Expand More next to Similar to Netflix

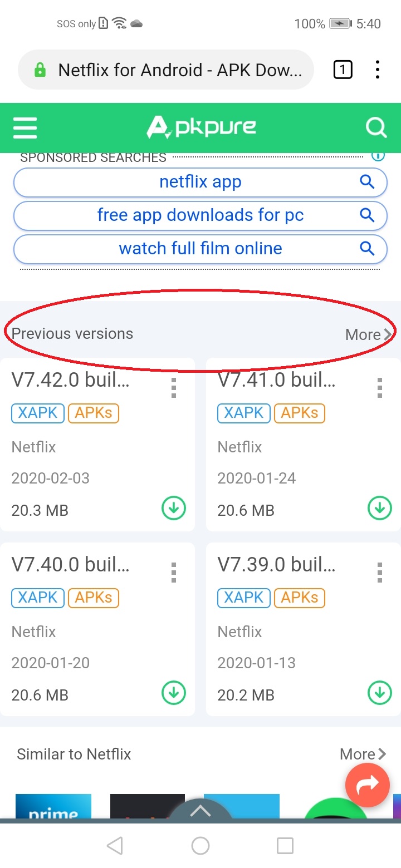363,754
